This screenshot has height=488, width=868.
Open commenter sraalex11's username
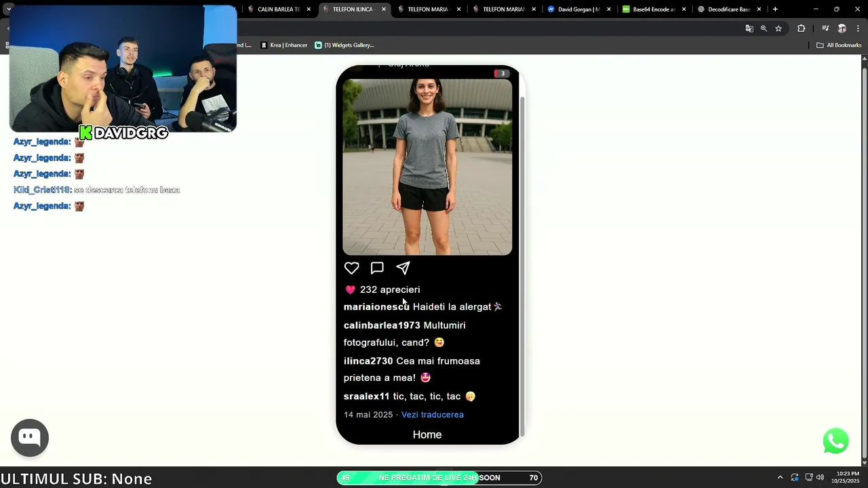367,396
